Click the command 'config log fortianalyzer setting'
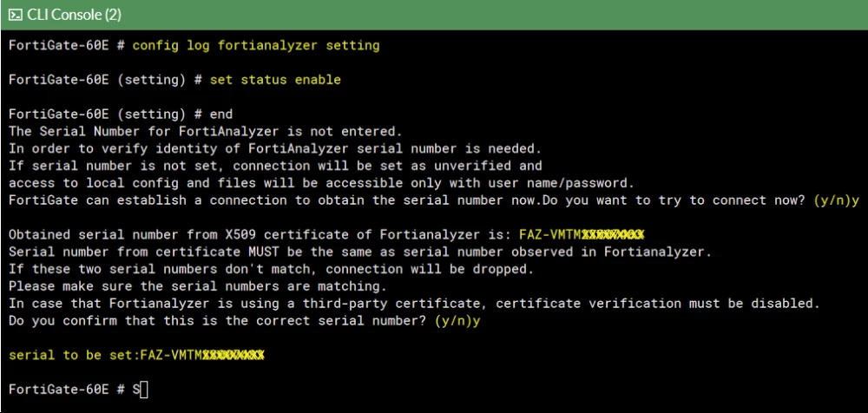This screenshot has width=868, height=413. point(256,45)
